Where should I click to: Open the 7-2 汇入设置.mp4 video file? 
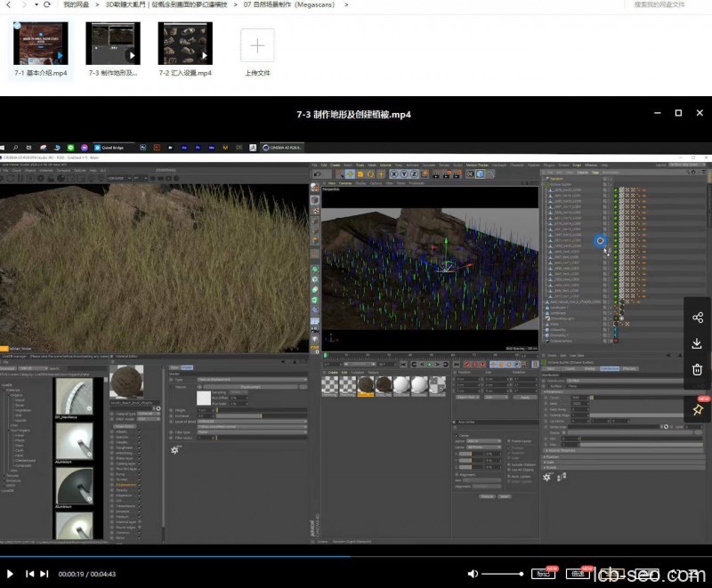click(x=185, y=44)
